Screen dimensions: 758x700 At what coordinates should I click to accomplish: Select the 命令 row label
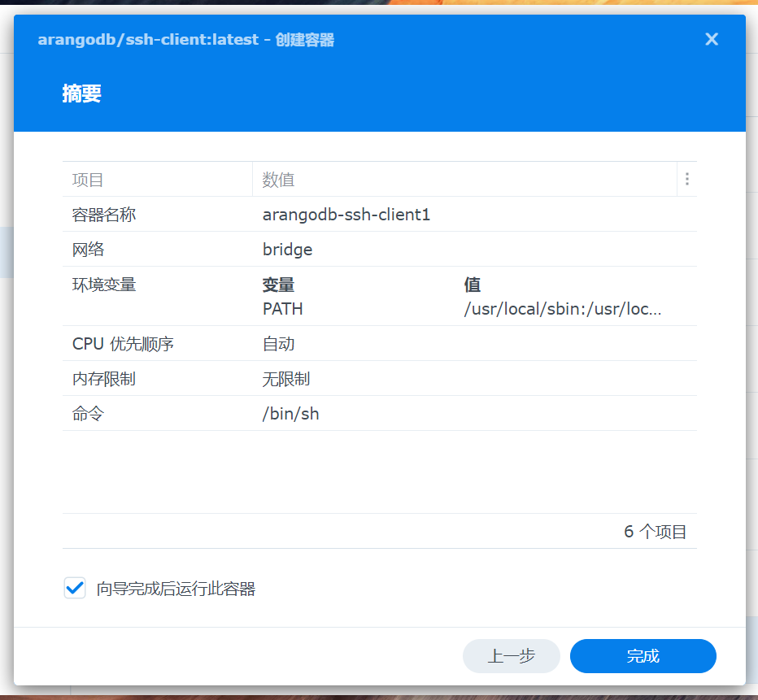point(89,414)
